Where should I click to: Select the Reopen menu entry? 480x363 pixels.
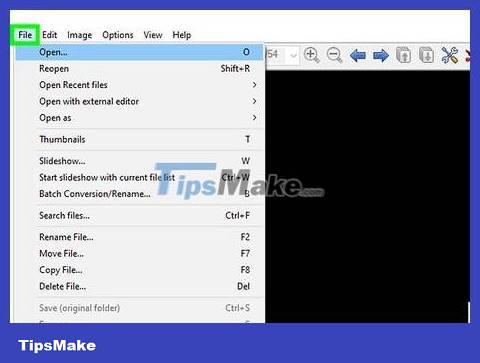(x=139, y=68)
